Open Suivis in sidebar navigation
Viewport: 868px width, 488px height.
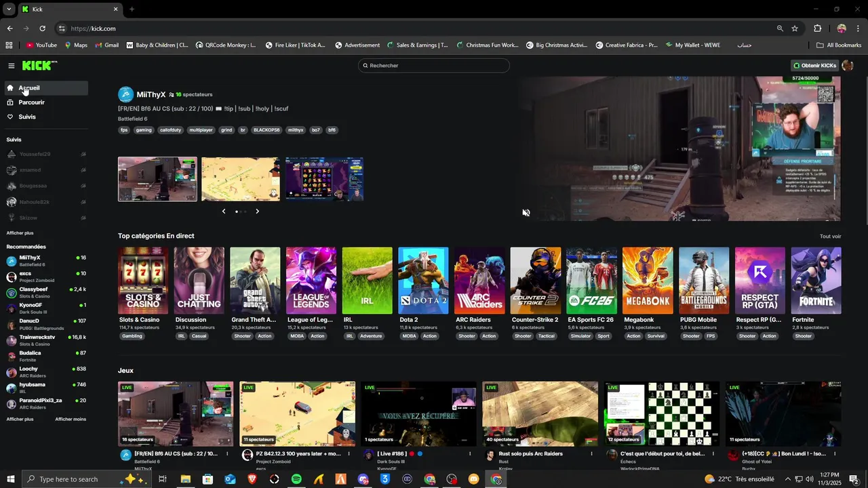[x=46, y=117]
